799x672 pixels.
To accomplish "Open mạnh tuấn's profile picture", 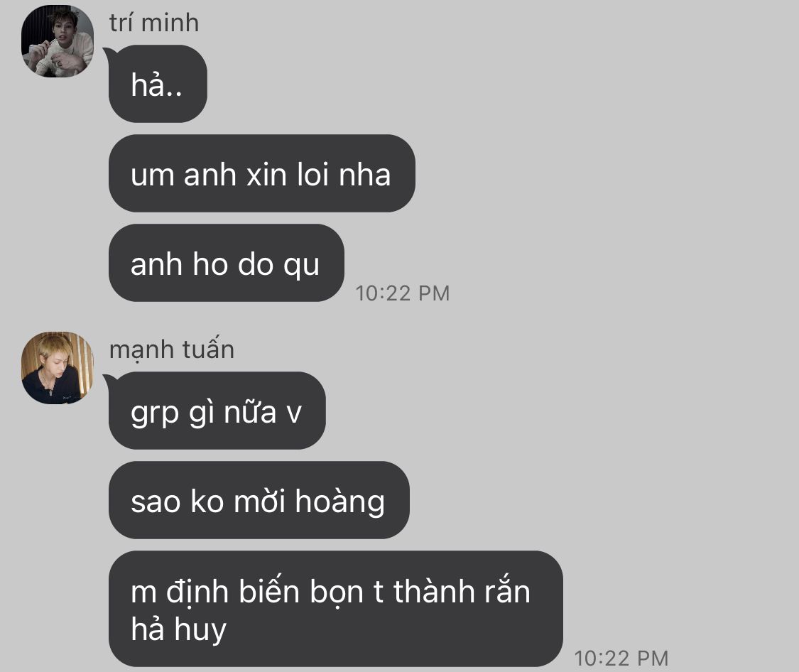I will (x=57, y=368).
